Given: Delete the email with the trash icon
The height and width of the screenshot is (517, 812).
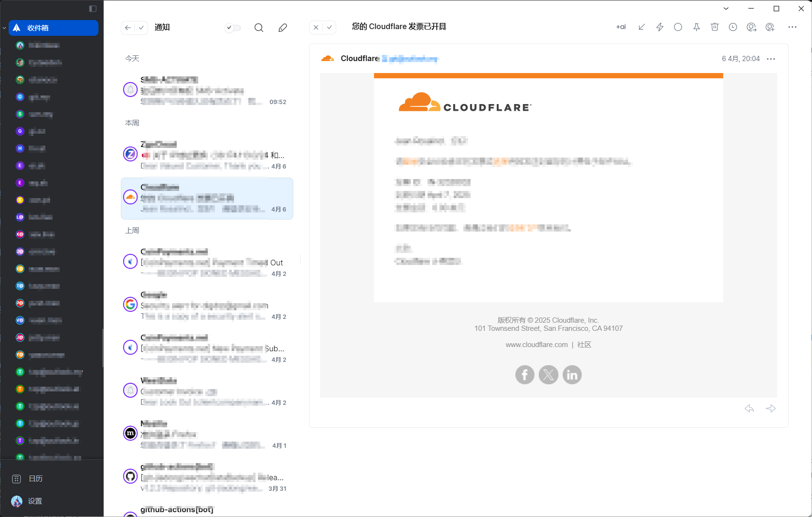Looking at the screenshot, I should click(715, 27).
